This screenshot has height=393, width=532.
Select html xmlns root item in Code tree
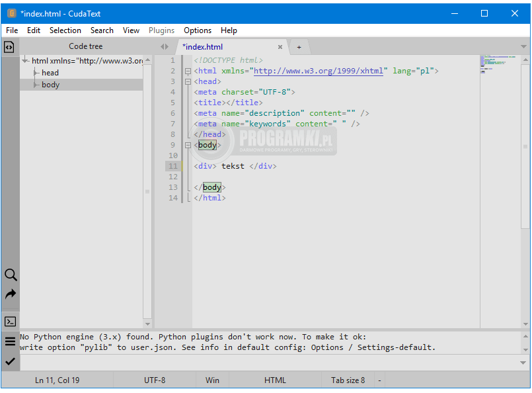[x=87, y=61]
